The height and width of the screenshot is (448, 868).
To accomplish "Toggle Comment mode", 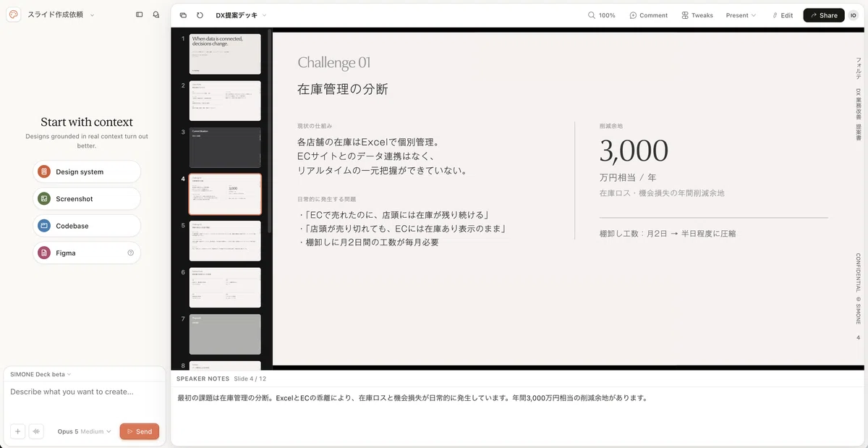I will click(x=649, y=15).
